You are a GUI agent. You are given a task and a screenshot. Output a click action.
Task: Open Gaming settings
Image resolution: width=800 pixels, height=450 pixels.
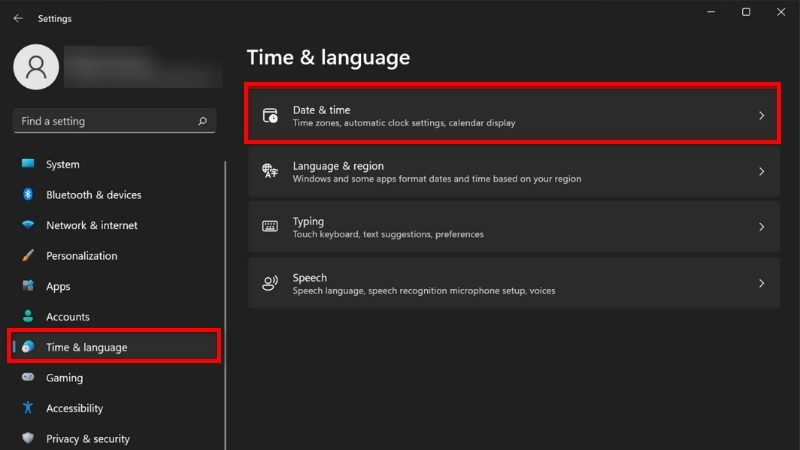(x=116, y=378)
